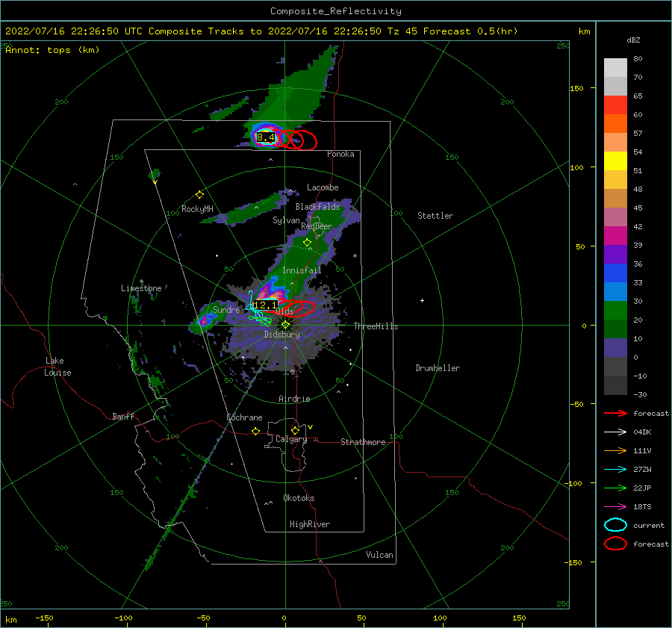Image resolution: width=672 pixels, height=628 pixels.
Task: Select the storm cell labeled 8.4
Action: (x=265, y=137)
